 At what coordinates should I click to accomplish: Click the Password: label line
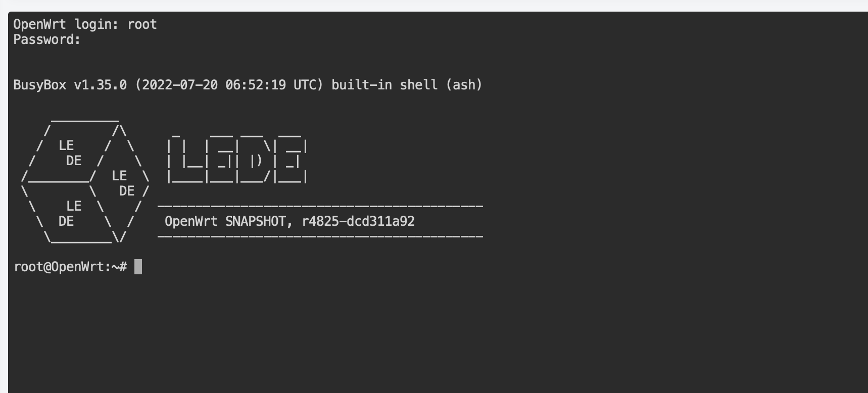[46, 39]
